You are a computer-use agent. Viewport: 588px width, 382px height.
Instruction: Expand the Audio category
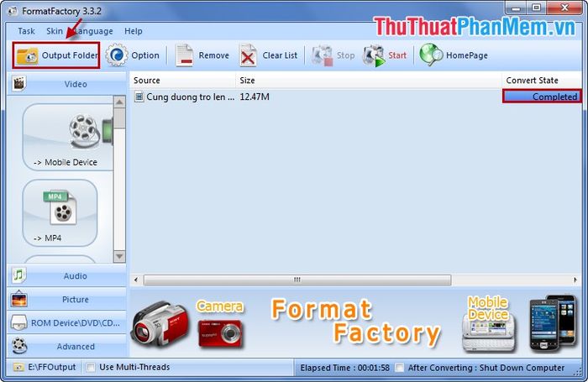(66, 276)
